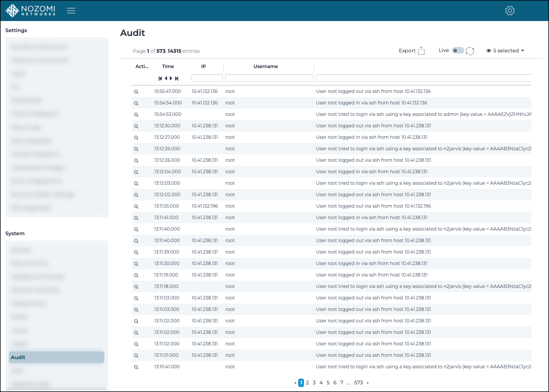Image resolution: width=549 pixels, height=392 pixels.
Task: Go to last page 573
Action: (359, 382)
